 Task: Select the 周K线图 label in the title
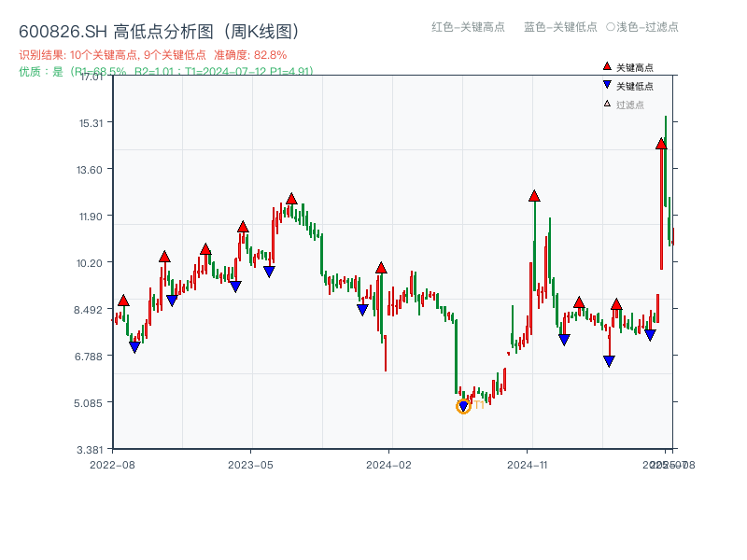tap(261, 29)
